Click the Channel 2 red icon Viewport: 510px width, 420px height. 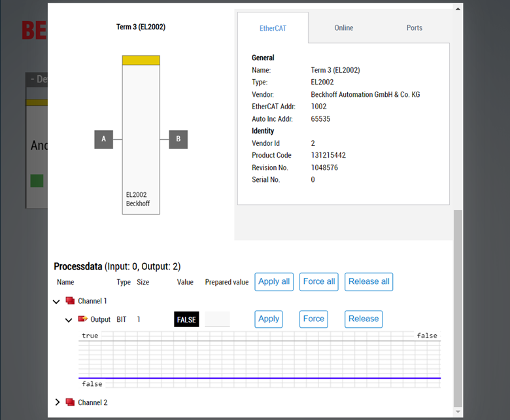[x=70, y=402]
